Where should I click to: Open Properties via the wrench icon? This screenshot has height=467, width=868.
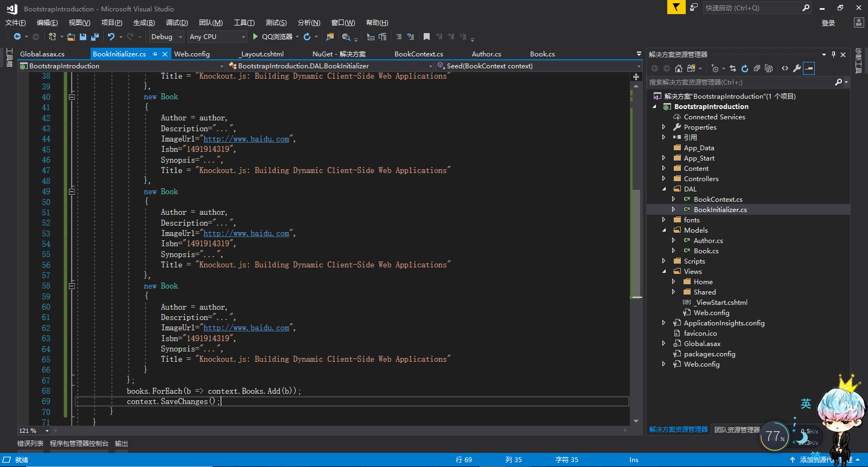pyautogui.click(x=796, y=68)
